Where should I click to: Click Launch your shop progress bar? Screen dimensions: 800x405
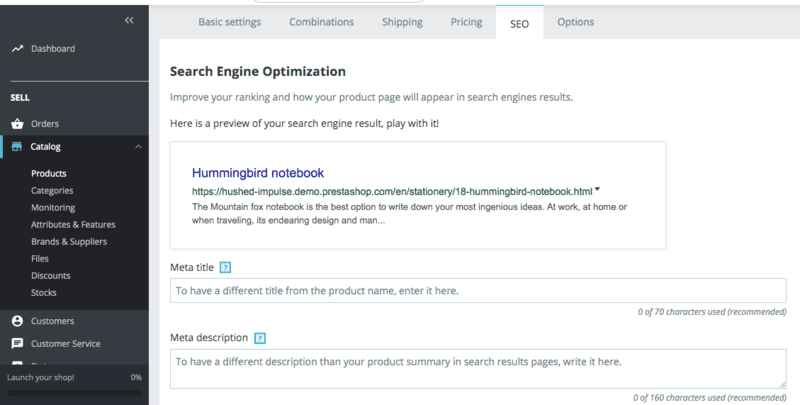(74, 393)
